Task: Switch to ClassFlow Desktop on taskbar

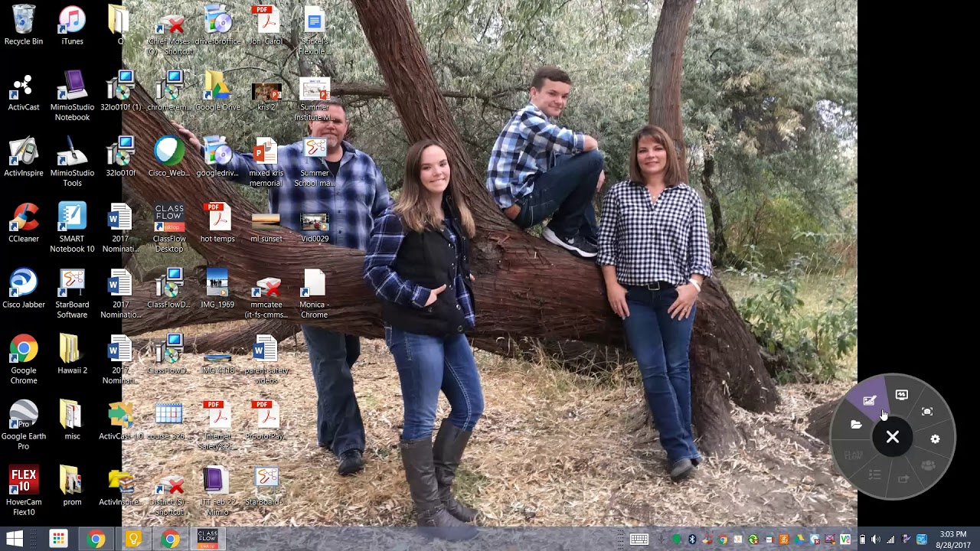Action: pos(207,540)
